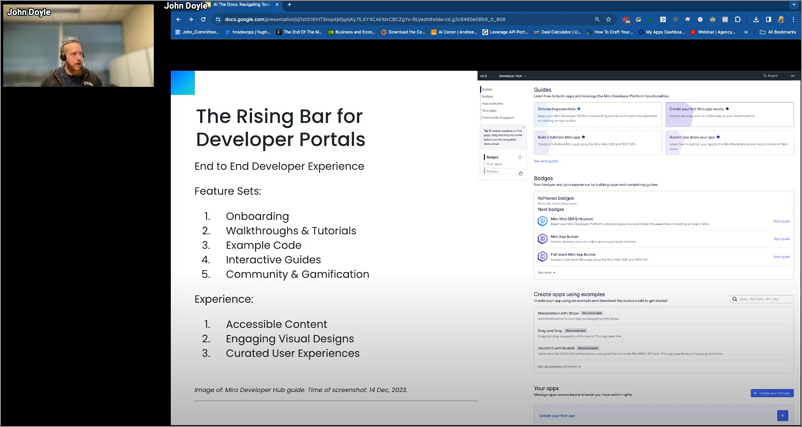This screenshot has width=802, height=427.
Task: Toggle the browser side panel icon
Action: point(768,19)
